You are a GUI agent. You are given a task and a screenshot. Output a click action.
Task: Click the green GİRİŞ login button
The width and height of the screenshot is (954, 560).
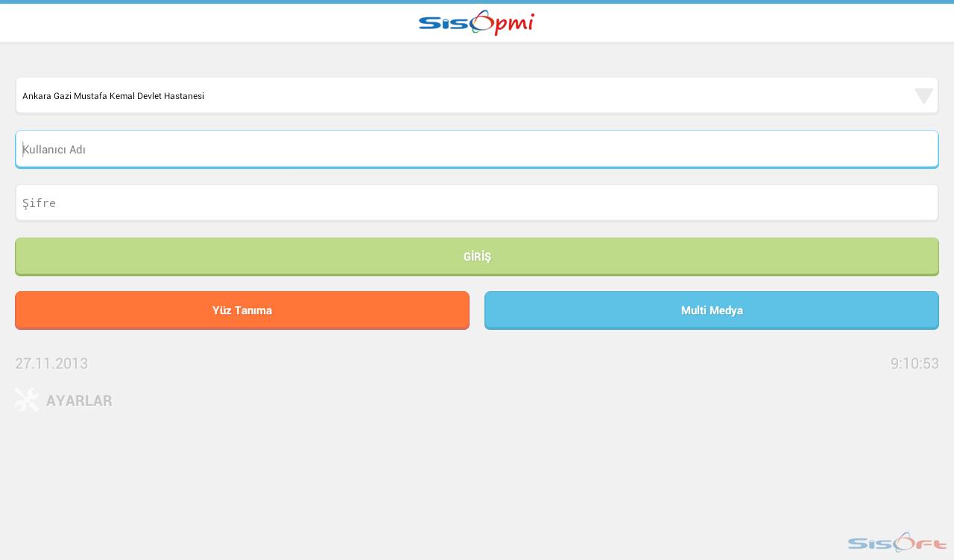477,257
